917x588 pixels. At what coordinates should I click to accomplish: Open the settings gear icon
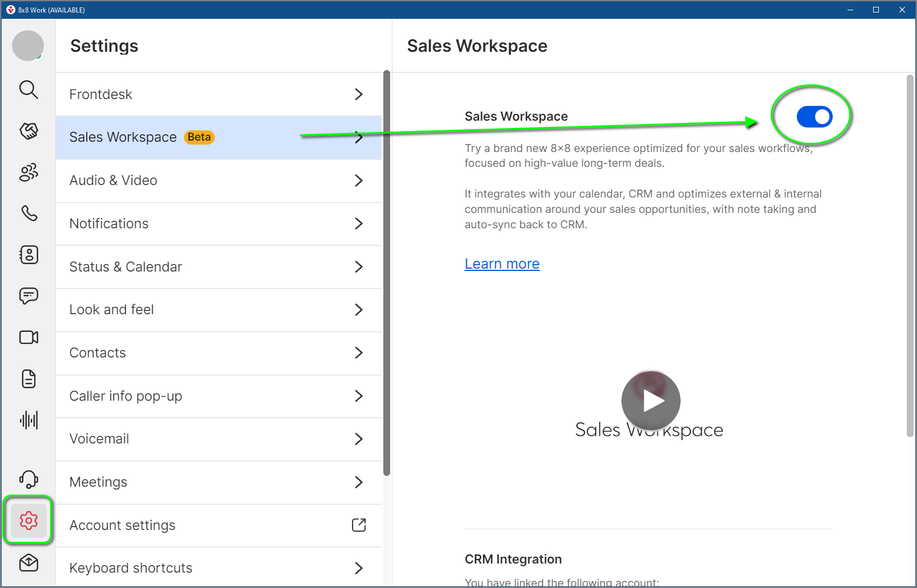click(28, 520)
